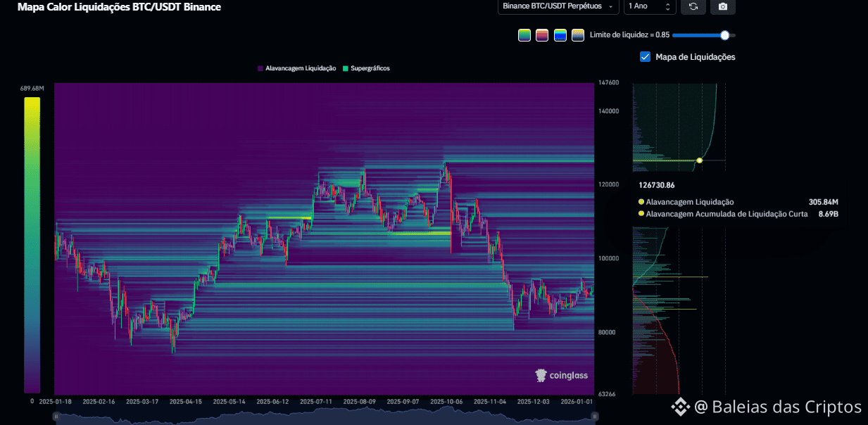Screen dimensions: 868x425
Task: Select the green-yellow viridis color scheme
Action: pyautogui.click(x=524, y=35)
